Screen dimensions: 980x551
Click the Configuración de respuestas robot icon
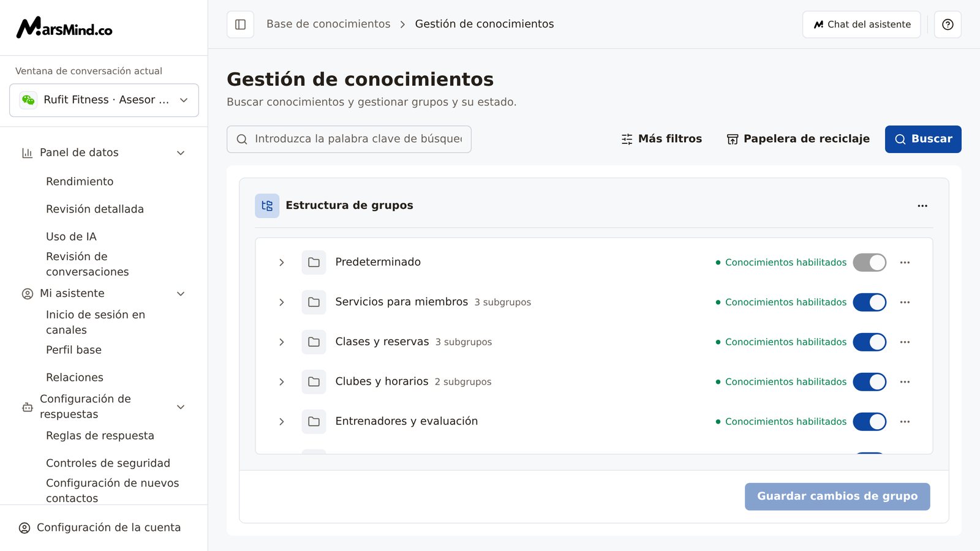coord(27,407)
